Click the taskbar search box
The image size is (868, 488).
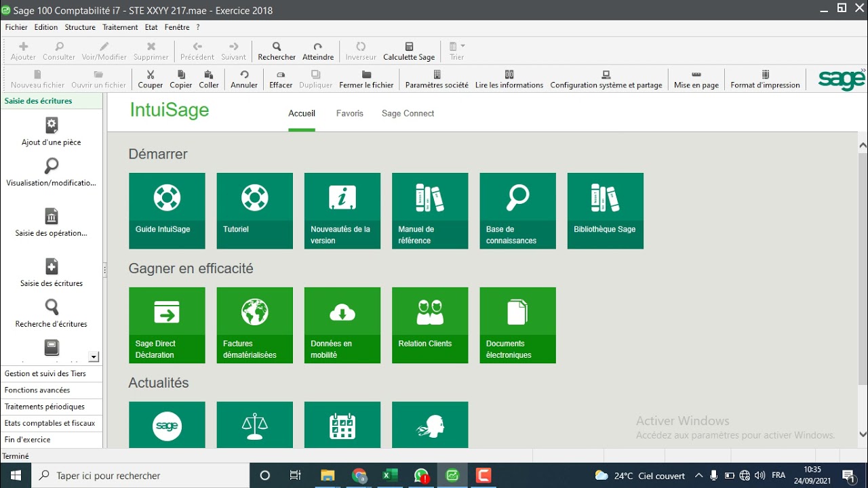pos(140,476)
